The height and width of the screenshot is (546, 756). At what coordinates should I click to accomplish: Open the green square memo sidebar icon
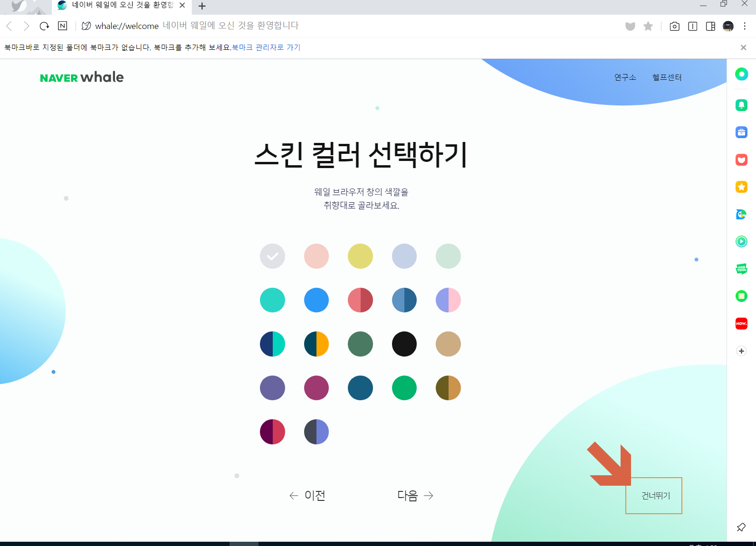(x=741, y=296)
